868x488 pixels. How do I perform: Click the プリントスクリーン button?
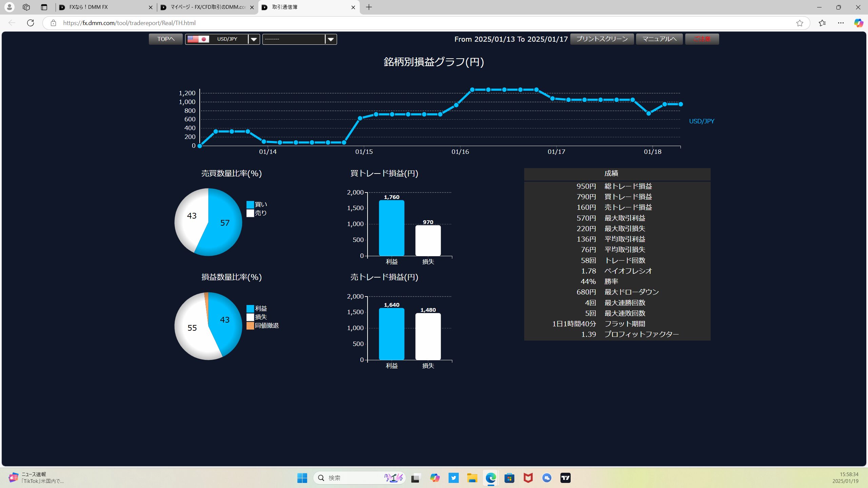[x=601, y=39]
